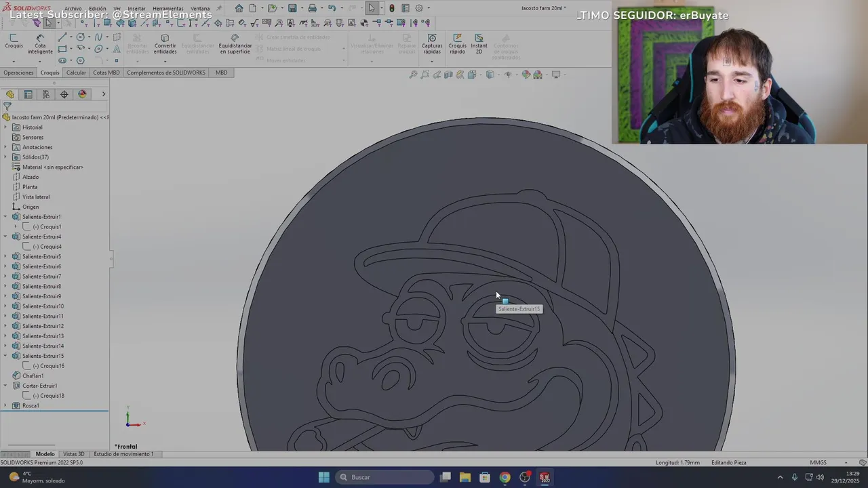Open the Options gear icon
The width and height of the screenshot is (868, 488).
pyautogui.click(x=419, y=8)
